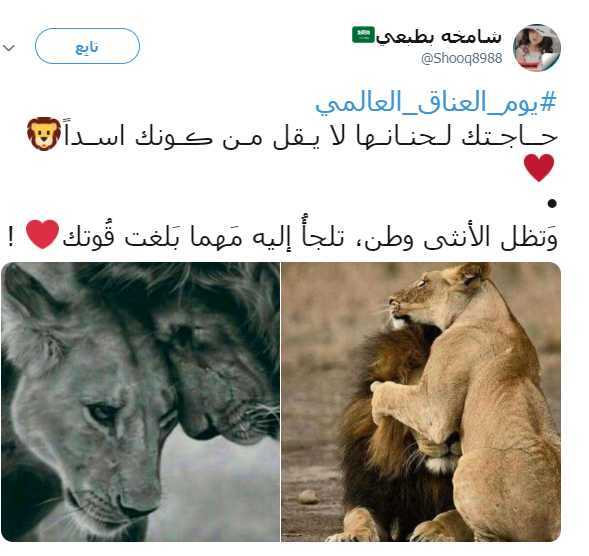Select the tweet line starting with حاجتك لحنانها
The height and width of the screenshot is (556, 589).
292,134
